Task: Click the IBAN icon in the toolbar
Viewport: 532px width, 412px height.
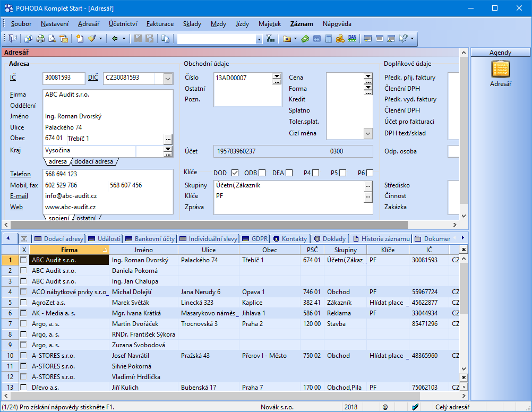Action: (x=352, y=39)
